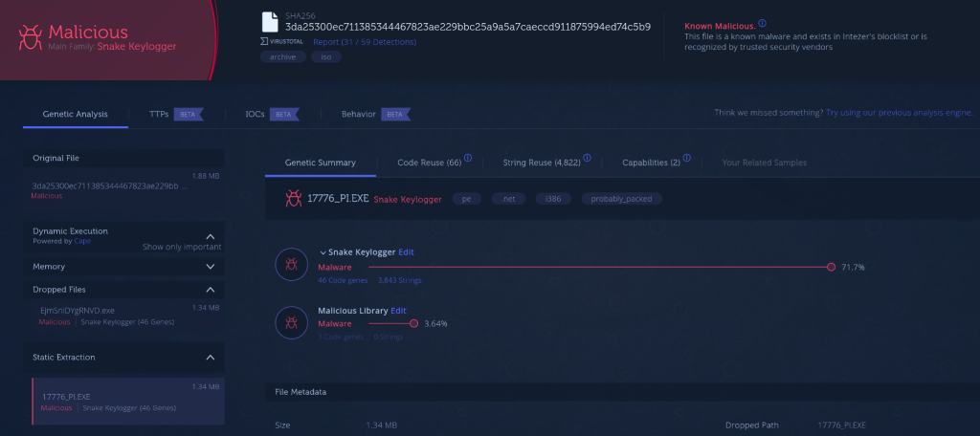Image resolution: width=980 pixels, height=436 pixels.
Task: Open the Genetic Analysis tab
Action: 75,115
